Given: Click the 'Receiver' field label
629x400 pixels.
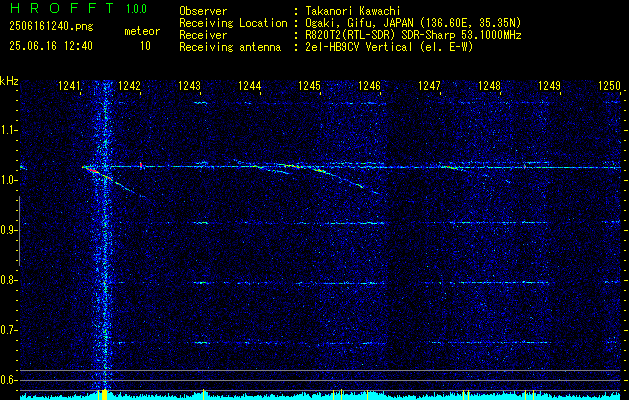Looking at the screenshot, I should (203, 35).
